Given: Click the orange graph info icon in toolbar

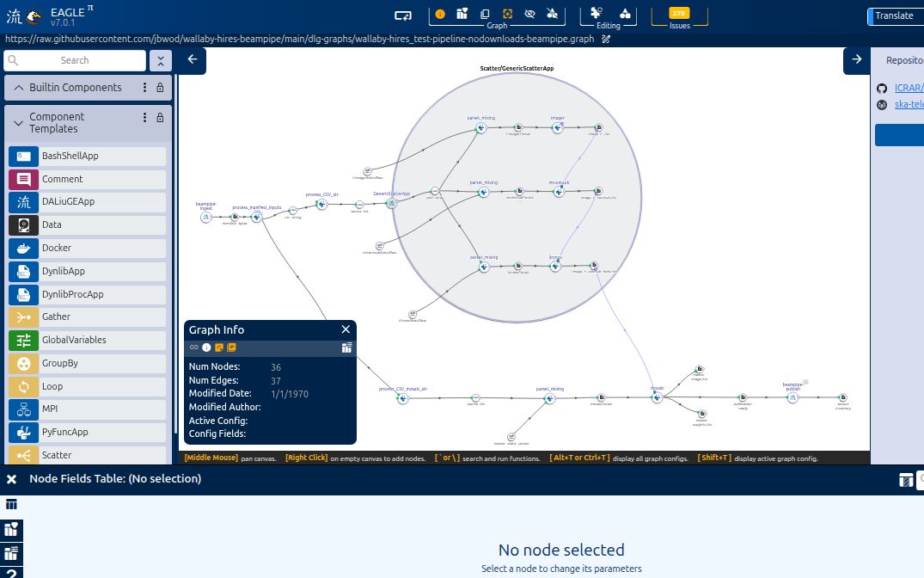Looking at the screenshot, I should pyautogui.click(x=439, y=14).
